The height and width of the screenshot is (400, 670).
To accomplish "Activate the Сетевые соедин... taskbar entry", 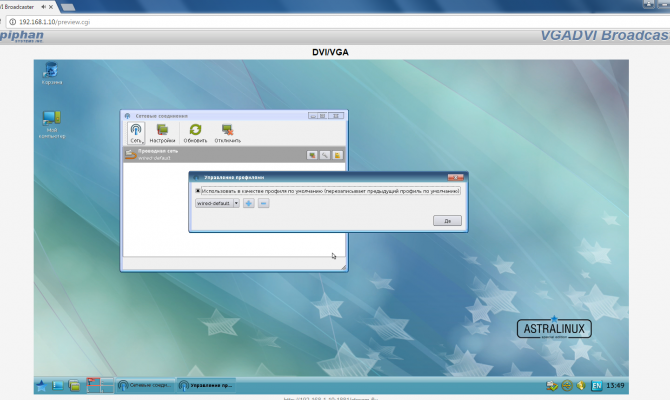I will tap(145, 385).
